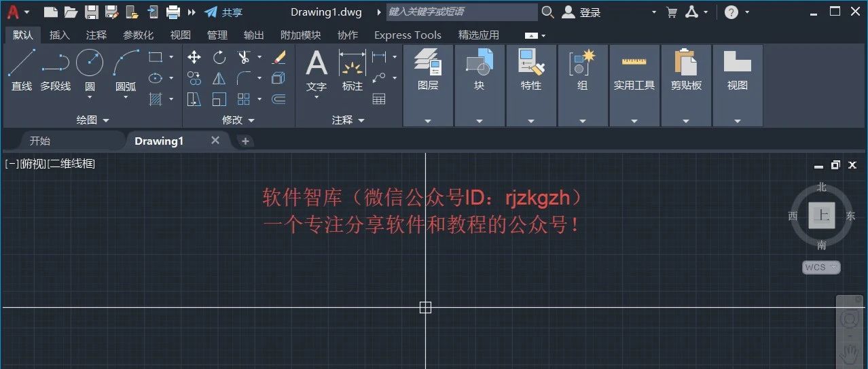Click the 上 top face of ViewCube
868x369 pixels.
click(822, 216)
